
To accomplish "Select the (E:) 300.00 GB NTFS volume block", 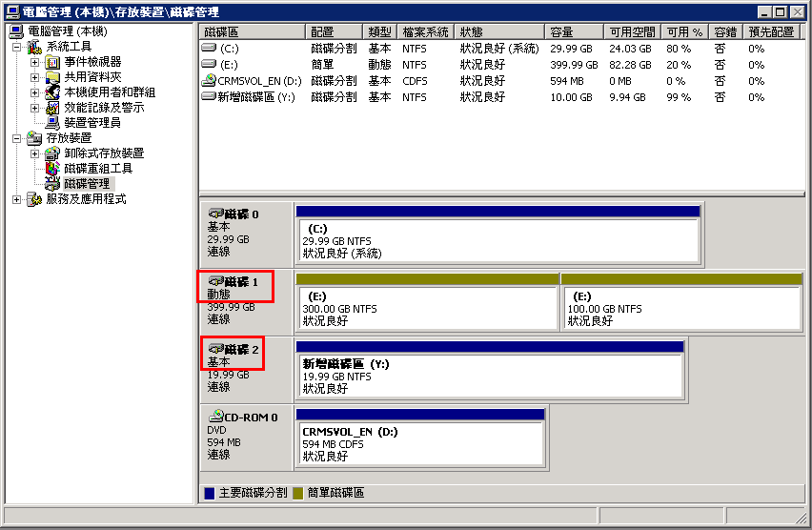I will coord(428,308).
